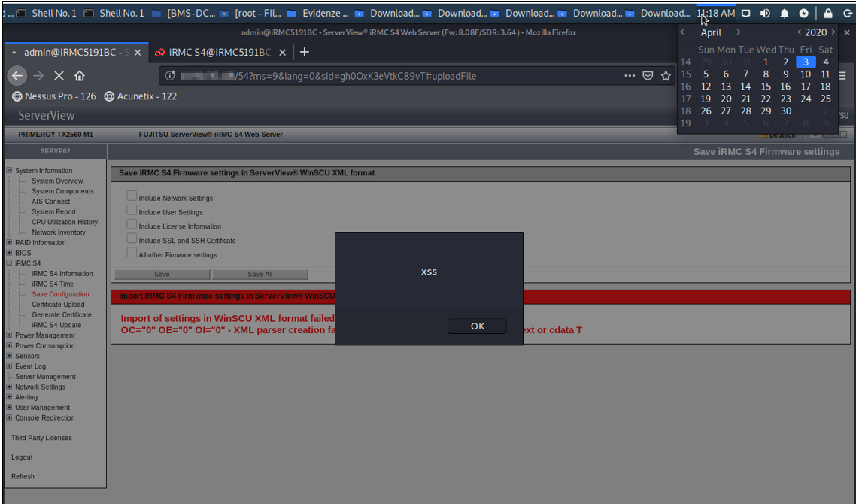The height and width of the screenshot is (504, 856).
Task: Open Acunetix - 122 bookmark
Action: click(x=141, y=96)
